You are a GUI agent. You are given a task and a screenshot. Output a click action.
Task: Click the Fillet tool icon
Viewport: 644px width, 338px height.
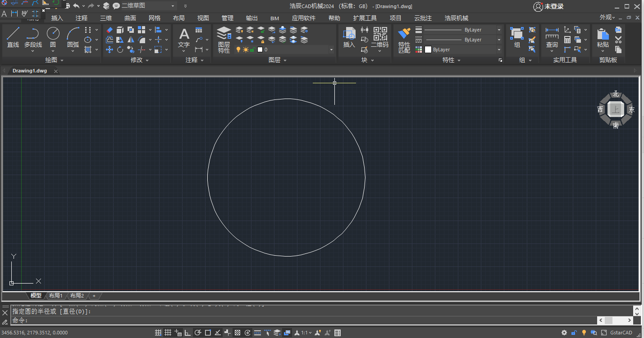coord(142,40)
